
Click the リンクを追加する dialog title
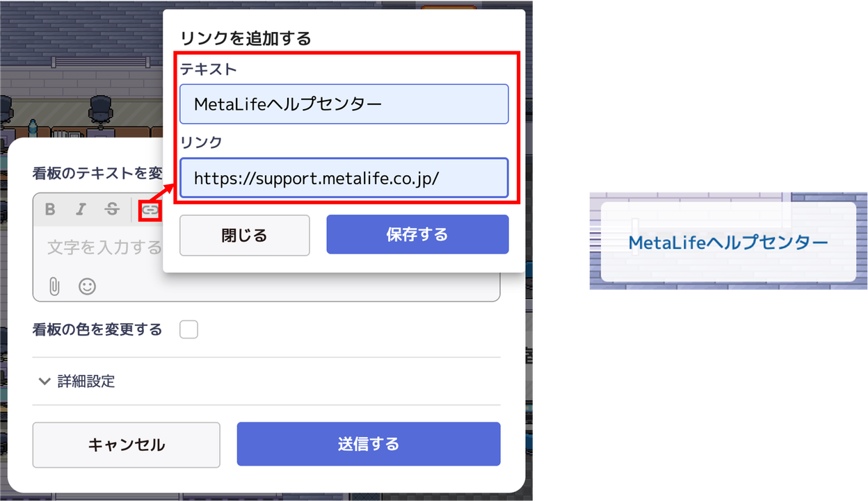(246, 38)
